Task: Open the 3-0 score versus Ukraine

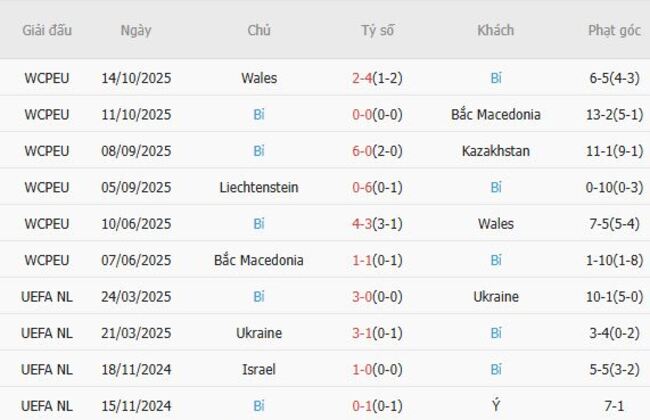Action: click(363, 297)
